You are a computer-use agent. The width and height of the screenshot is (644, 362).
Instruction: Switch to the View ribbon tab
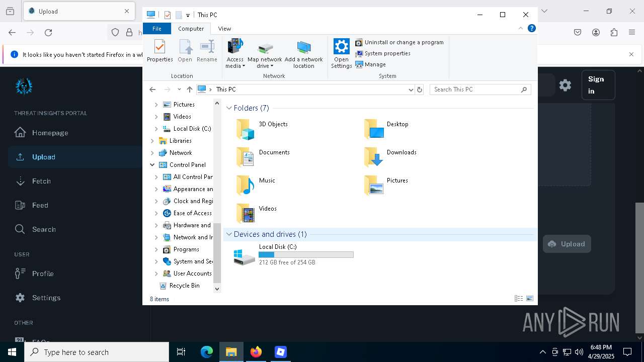tap(224, 29)
